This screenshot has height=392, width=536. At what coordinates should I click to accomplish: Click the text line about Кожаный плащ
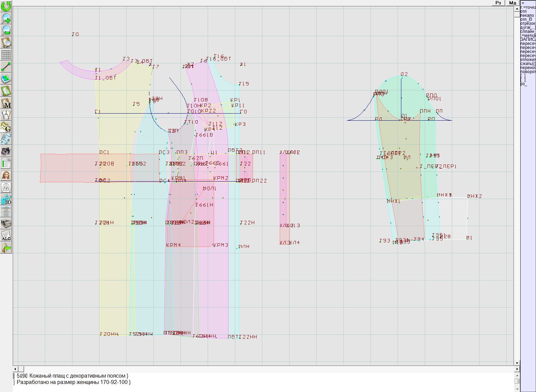click(72, 376)
